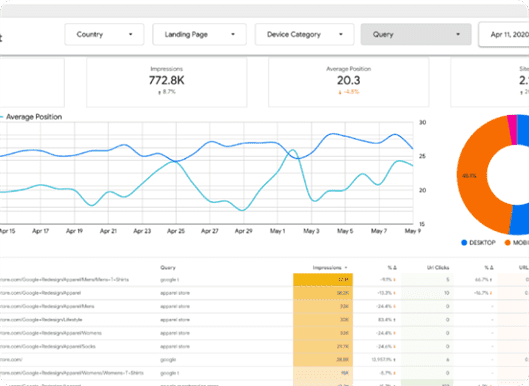Click the Average Position 20.3 scorecard
Image resolution: width=529 pixels, height=386 pixels.
tap(349, 82)
